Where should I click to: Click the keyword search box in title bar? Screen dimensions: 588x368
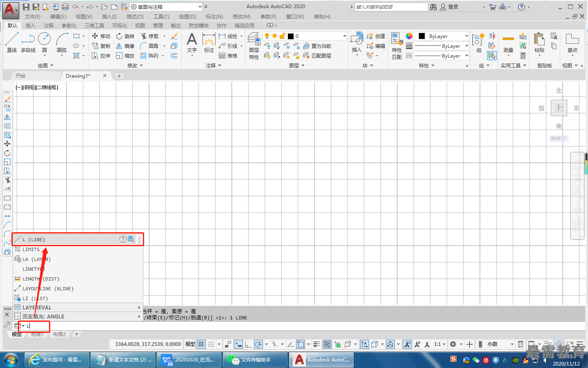[391, 7]
